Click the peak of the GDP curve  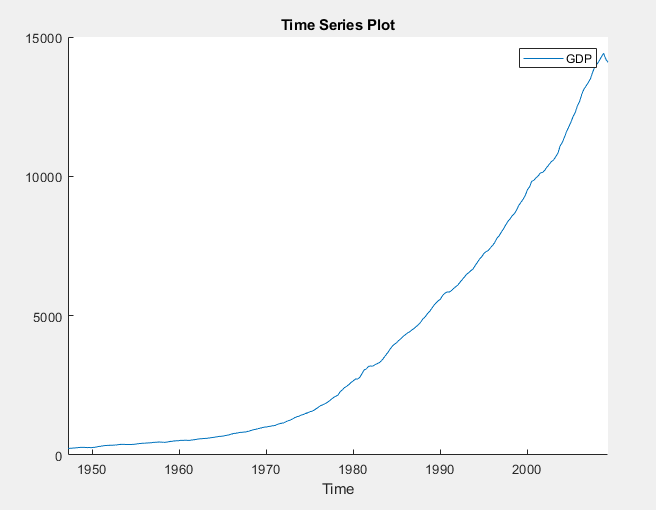tap(603, 53)
